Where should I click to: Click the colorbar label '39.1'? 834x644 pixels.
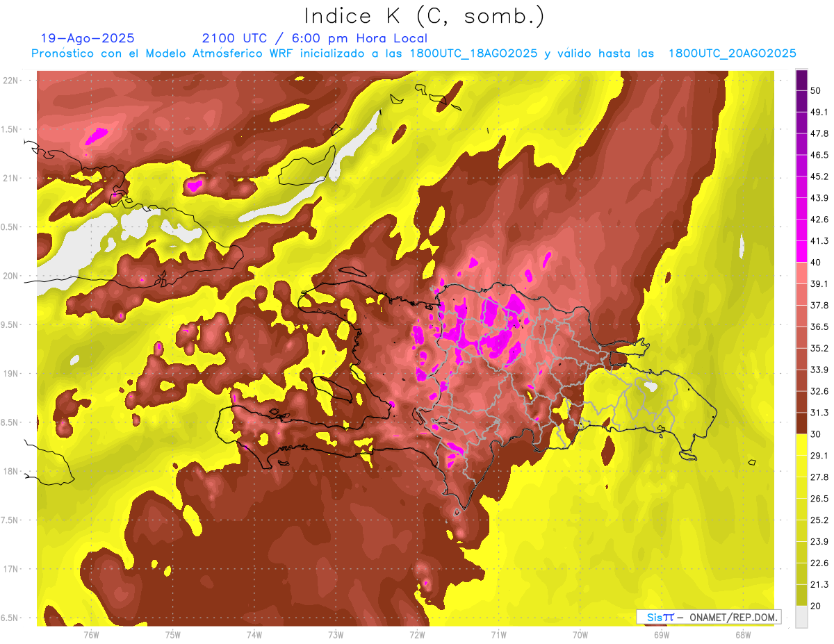pyautogui.click(x=819, y=284)
